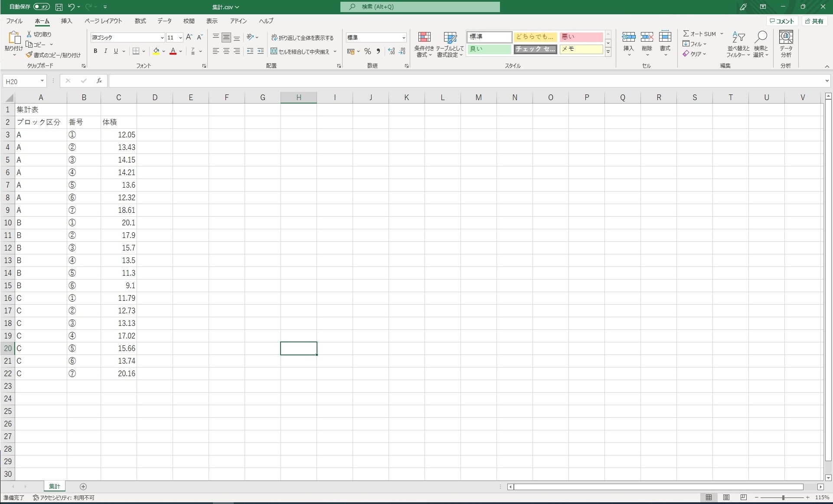Image resolution: width=833 pixels, height=504 pixels.
Task: Toggle Top vertical alignment
Action: [216, 37]
